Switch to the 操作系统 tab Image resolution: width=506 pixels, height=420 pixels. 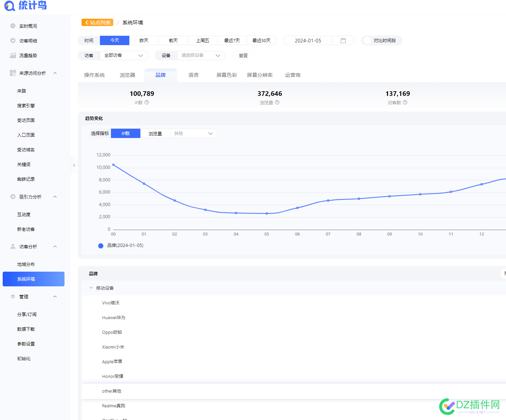point(94,75)
